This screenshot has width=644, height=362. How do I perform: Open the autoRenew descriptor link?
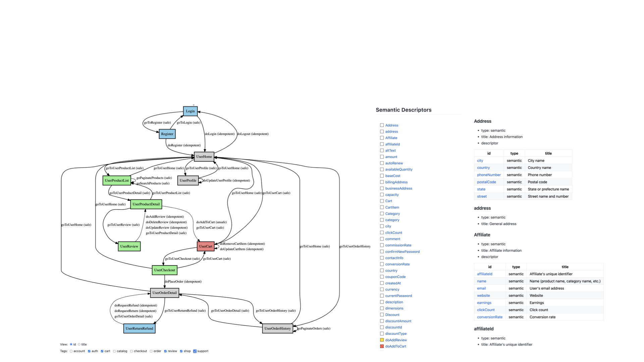394,163
